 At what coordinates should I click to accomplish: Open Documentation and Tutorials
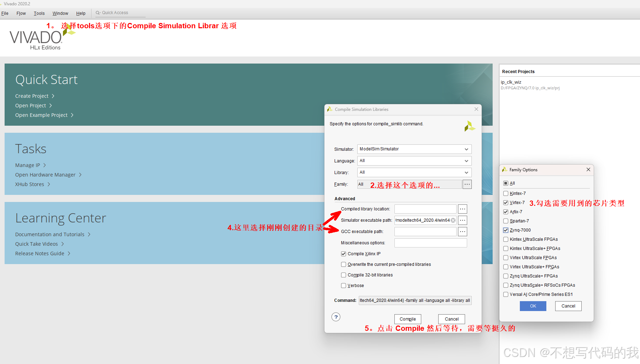tap(53, 234)
